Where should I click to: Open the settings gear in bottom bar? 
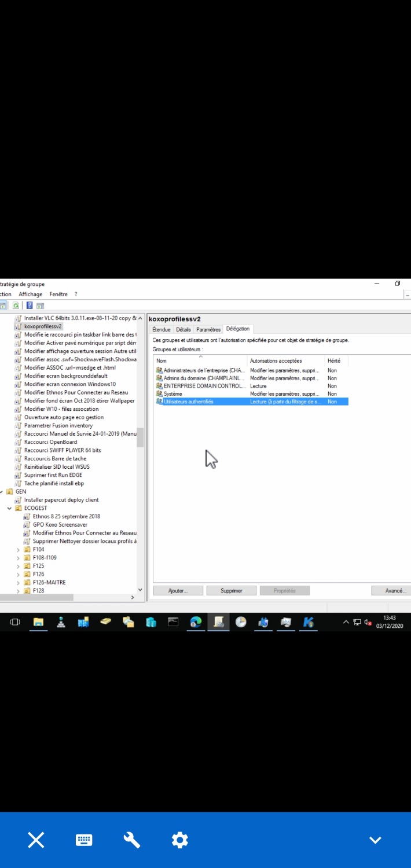point(180,840)
